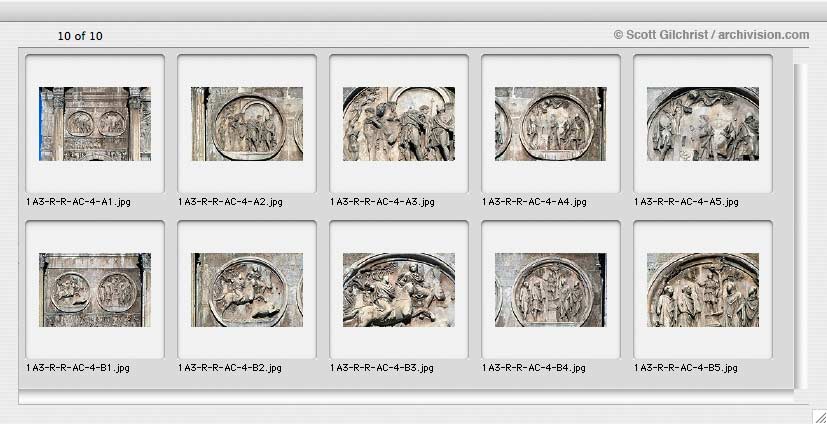
Task: Open the 1A3-R-R-AC-4-B2.jpg relief image
Action: click(247, 290)
